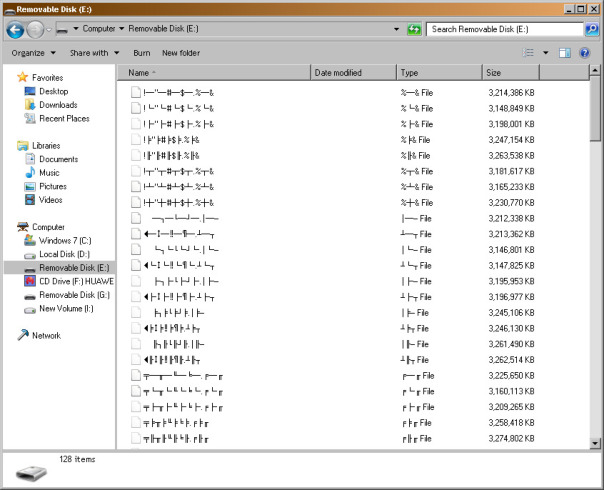Click file icon of the 3,146,801 KB file

[x=136, y=250]
